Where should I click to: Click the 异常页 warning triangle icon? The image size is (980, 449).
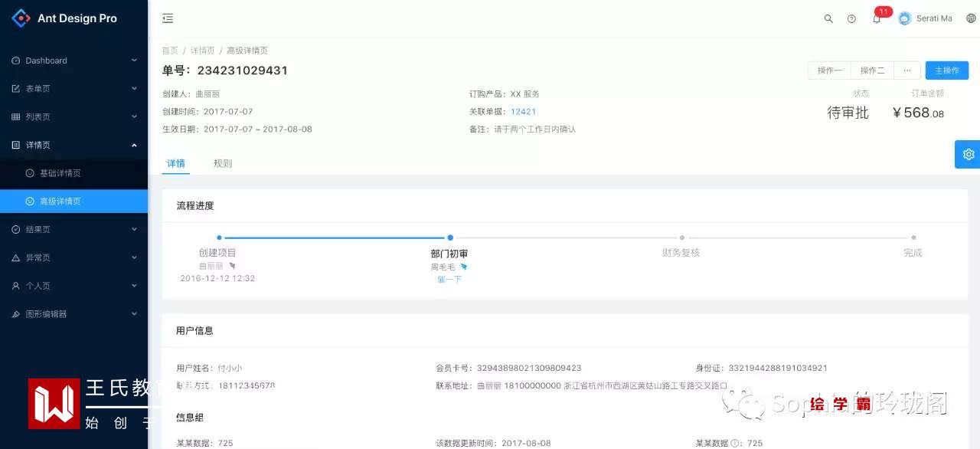(16, 257)
